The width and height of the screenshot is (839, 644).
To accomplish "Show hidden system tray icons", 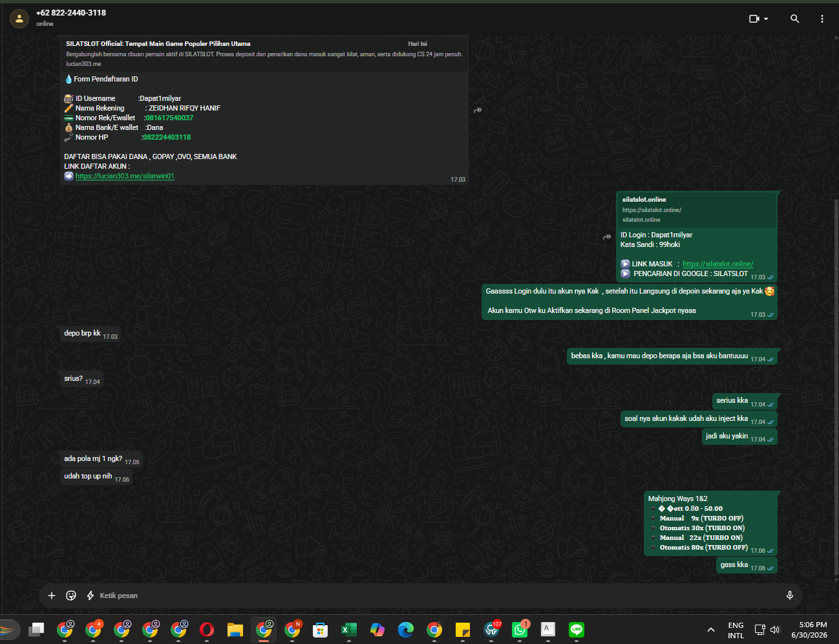I will click(711, 630).
